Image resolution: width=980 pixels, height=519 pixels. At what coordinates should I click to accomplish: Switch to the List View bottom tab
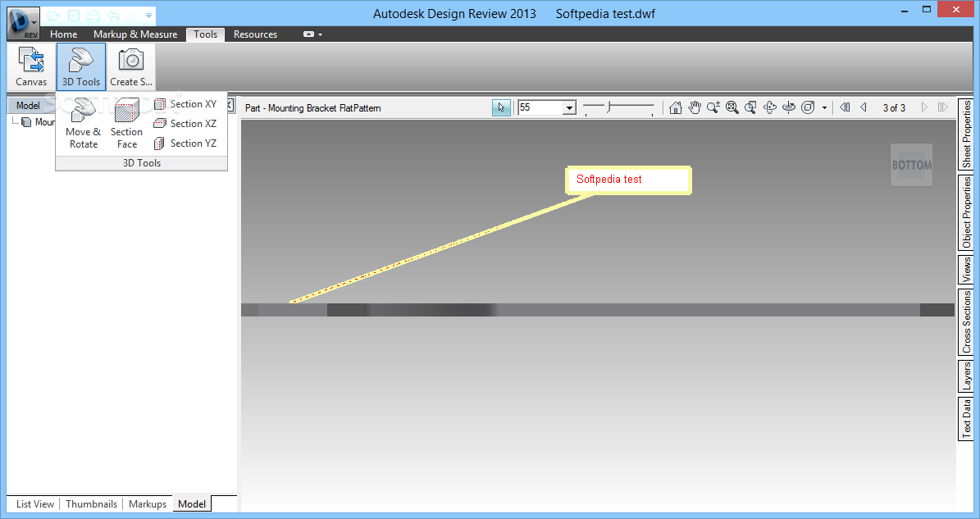35,504
